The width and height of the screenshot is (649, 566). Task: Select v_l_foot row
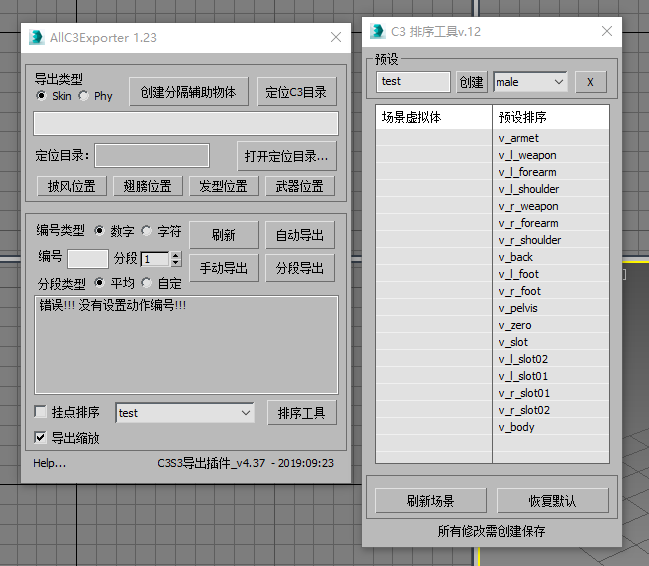coord(550,274)
